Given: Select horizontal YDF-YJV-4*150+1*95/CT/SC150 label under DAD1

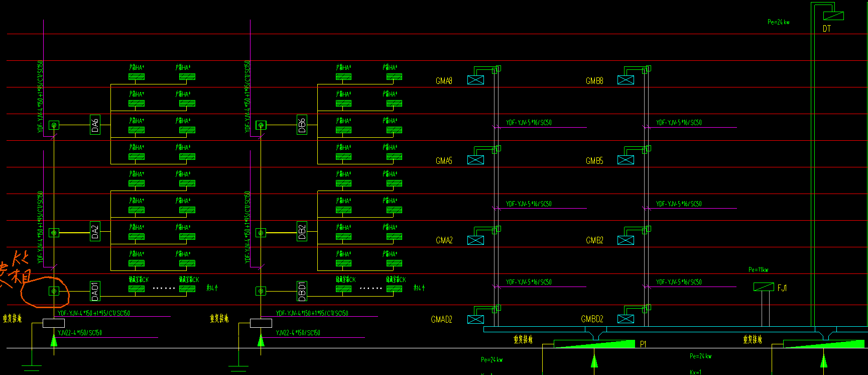Looking at the screenshot, I should 94,313.
